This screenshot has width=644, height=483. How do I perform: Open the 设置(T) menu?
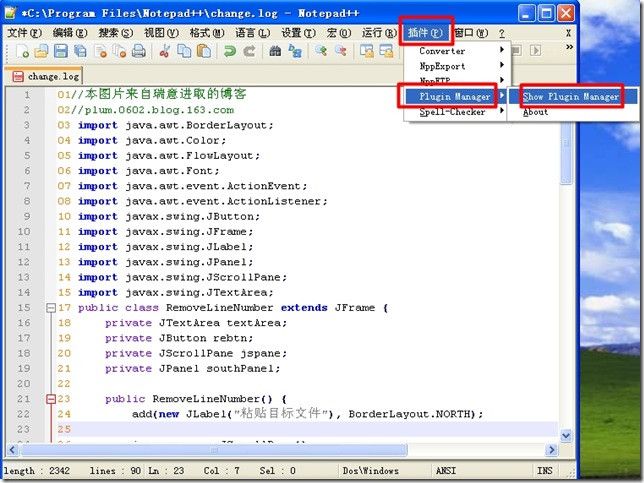[x=298, y=32]
